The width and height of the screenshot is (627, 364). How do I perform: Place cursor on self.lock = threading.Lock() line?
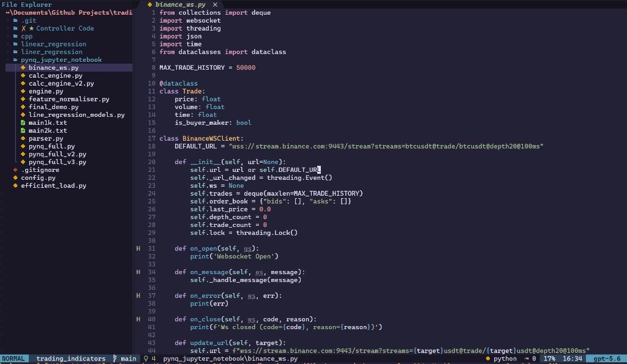[x=244, y=232]
